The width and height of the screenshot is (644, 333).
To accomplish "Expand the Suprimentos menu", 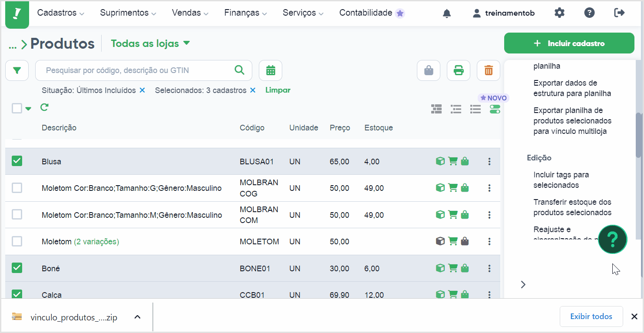I will pos(128,13).
